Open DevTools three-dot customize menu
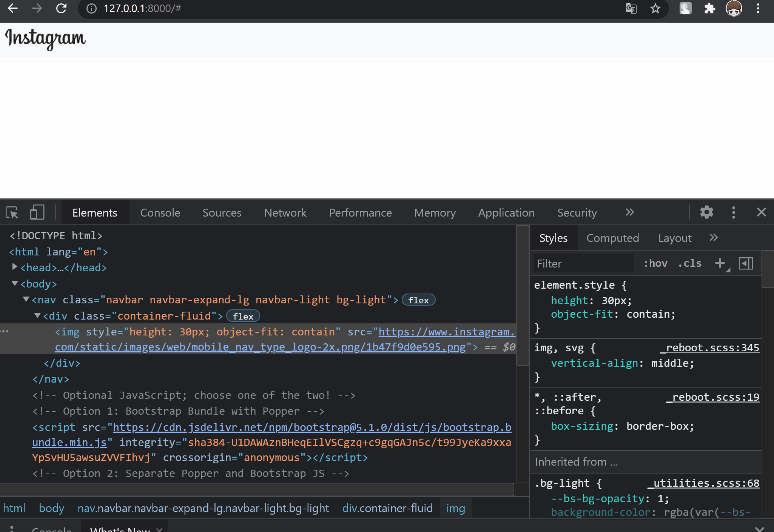Screen dimensions: 774x532 tap(733, 212)
